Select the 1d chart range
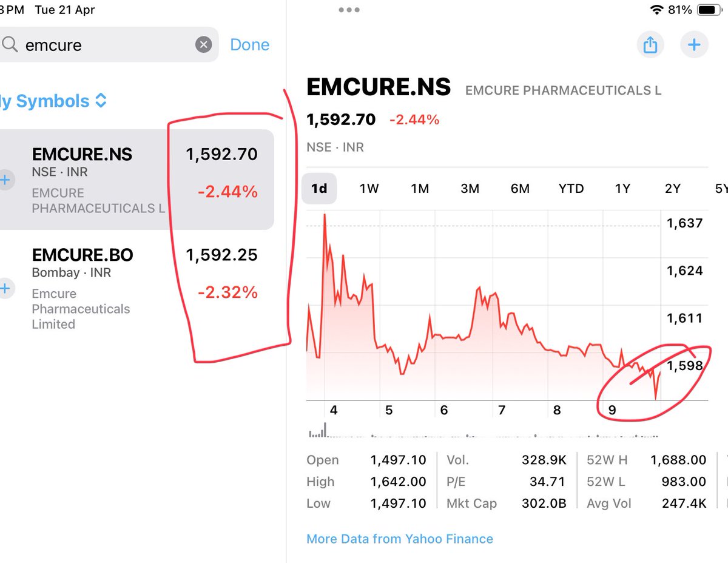 click(319, 189)
